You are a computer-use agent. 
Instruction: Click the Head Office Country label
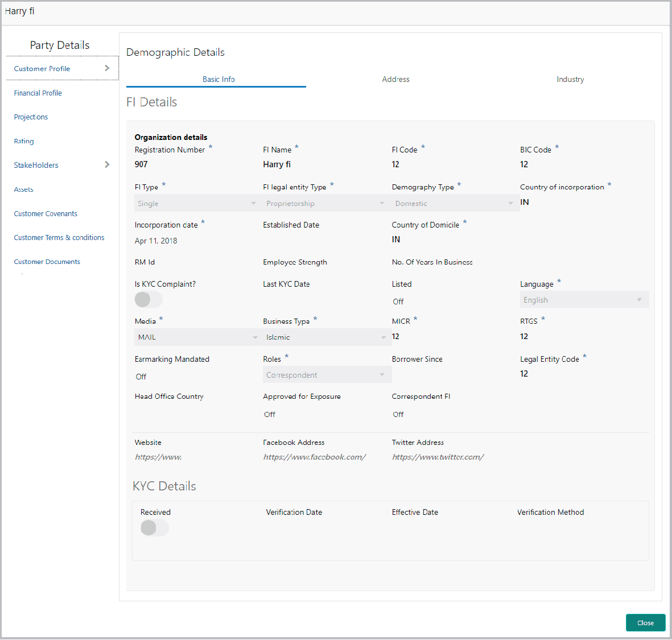(169, 397)
